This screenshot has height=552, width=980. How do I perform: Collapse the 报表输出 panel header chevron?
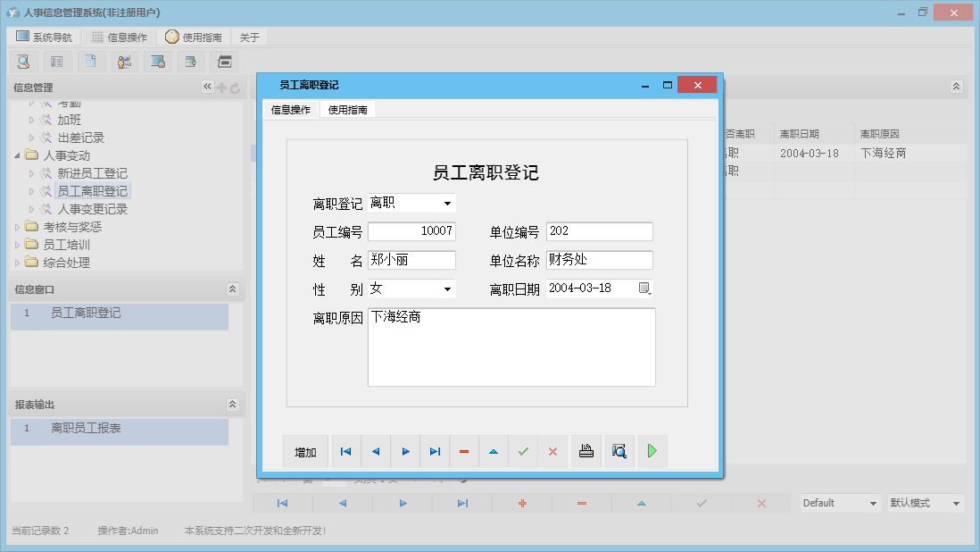[x=232, y=404]
